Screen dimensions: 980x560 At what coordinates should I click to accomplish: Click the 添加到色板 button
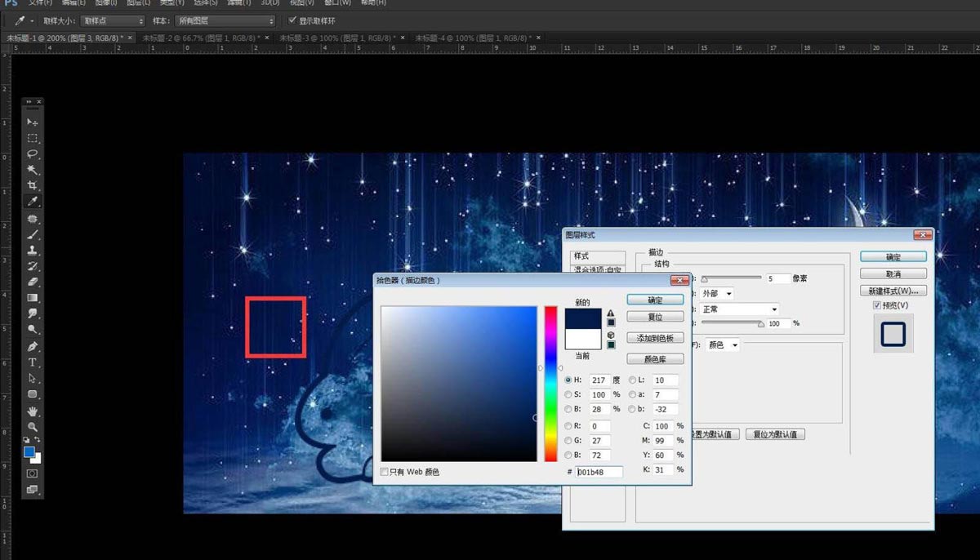(655, 338)
